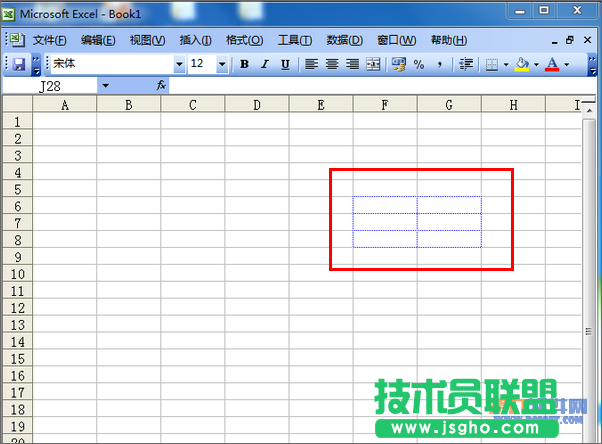602x444 pixels.
Task: Open the 视图(V) menu
Action: point(147,40)
